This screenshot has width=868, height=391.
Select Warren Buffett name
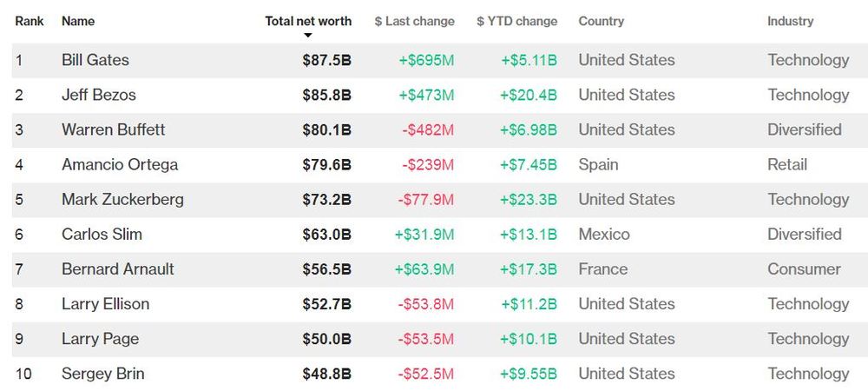113,129
